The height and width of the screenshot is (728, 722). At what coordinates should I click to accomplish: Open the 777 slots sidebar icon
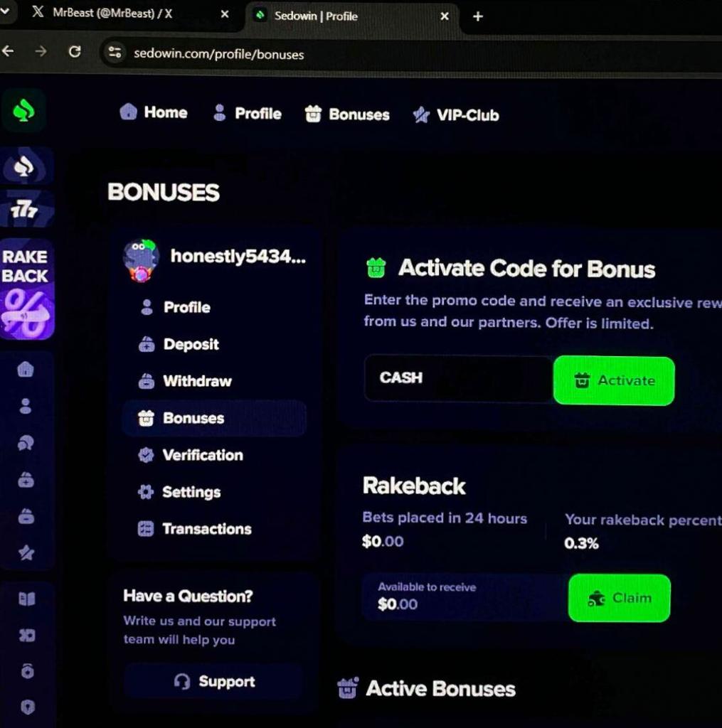tap(25, 210)
